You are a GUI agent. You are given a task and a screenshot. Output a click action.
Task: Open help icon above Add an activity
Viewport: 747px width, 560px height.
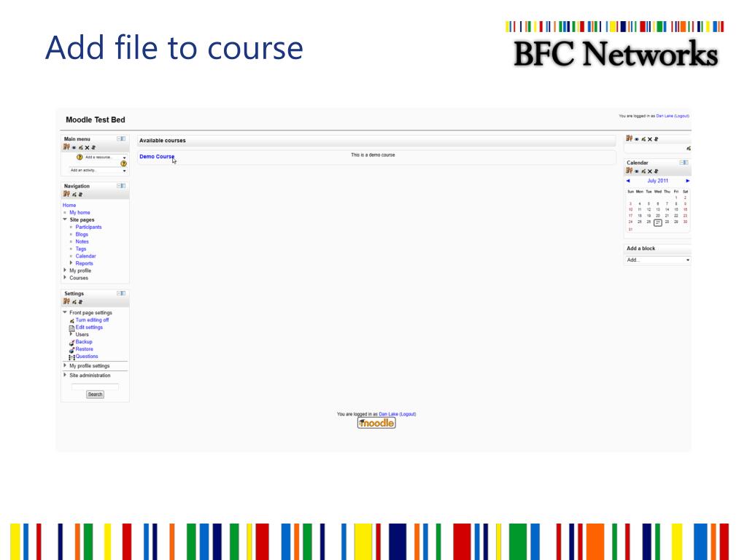click(x=123, y=164)
